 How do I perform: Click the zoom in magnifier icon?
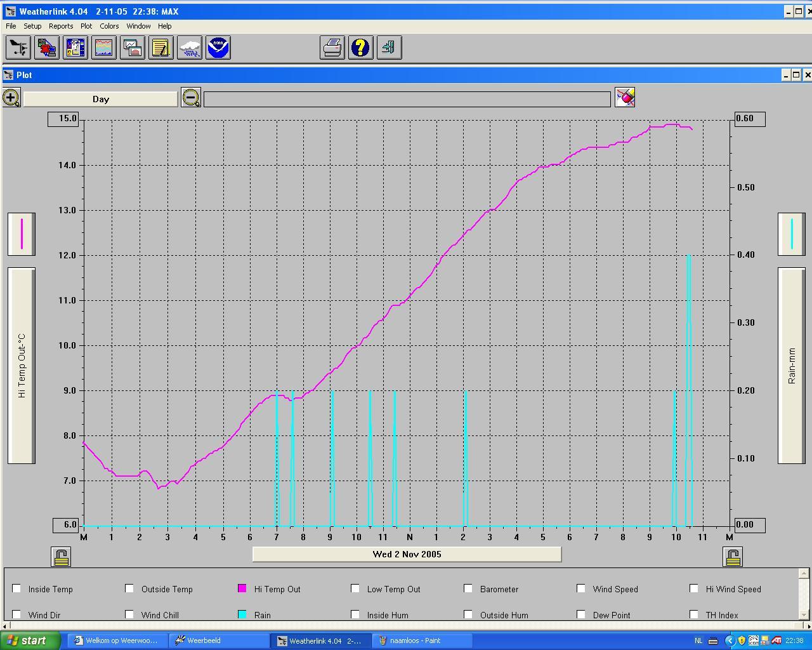tap(11, 98)
